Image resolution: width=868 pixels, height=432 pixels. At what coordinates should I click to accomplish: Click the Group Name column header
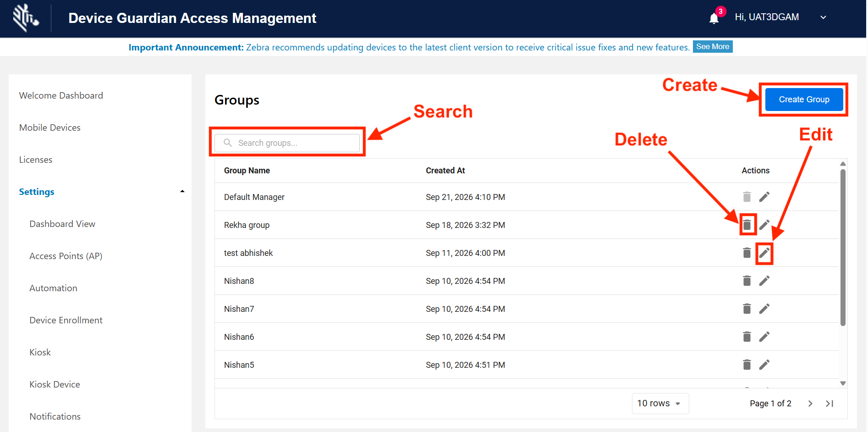[x=247, y=171]
